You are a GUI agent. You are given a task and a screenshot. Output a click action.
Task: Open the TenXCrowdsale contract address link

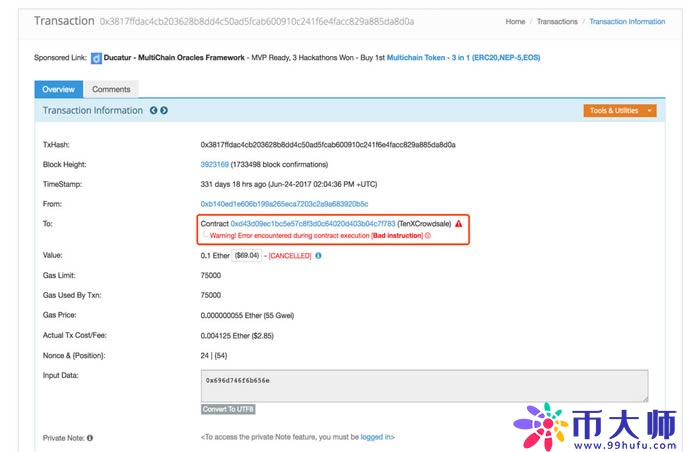313,223
